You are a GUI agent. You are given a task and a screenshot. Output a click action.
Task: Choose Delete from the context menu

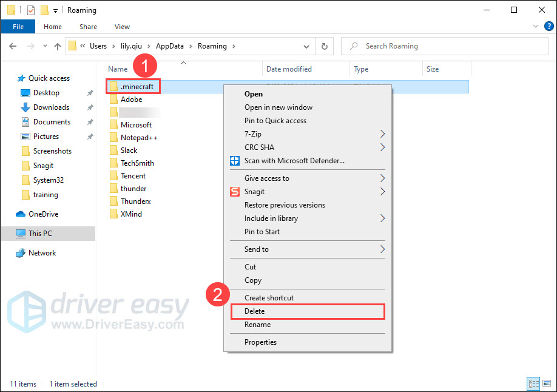pos(308,311)
